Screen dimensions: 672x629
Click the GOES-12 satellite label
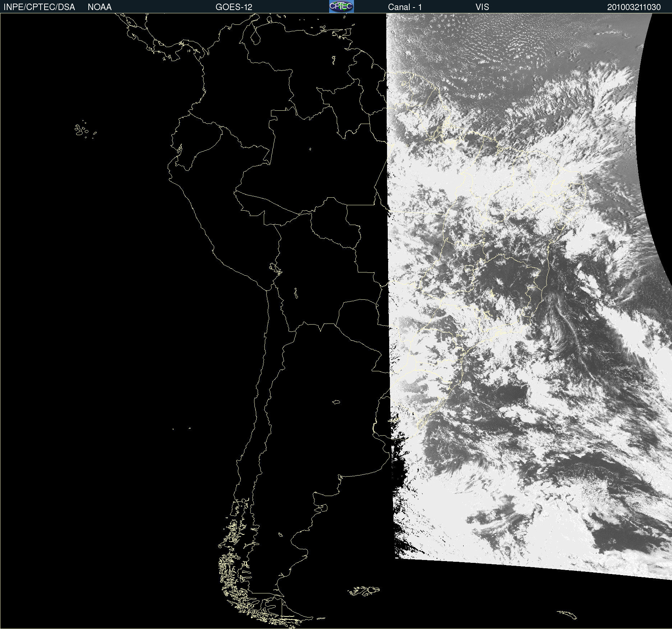click(x=234, y=7)
